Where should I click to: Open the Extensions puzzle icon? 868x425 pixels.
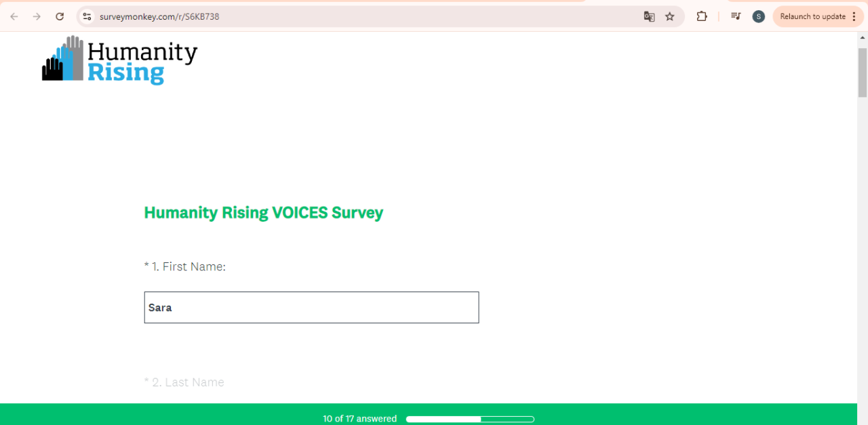tap(702, 16)
